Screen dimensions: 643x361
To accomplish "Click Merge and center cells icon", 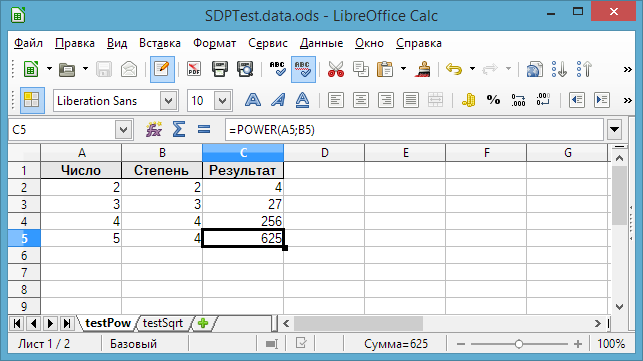I will click(436, 100).
